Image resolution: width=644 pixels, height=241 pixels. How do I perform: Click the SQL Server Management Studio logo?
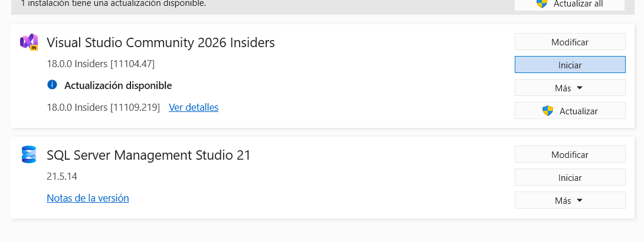29,154
